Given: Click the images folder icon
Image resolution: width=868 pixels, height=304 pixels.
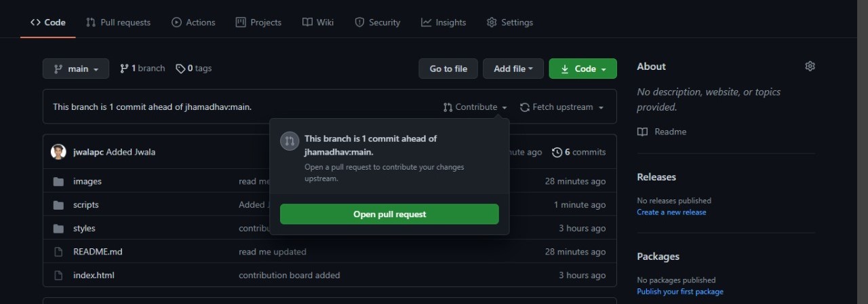Looking at the screenshot, I should click(58, 181).
